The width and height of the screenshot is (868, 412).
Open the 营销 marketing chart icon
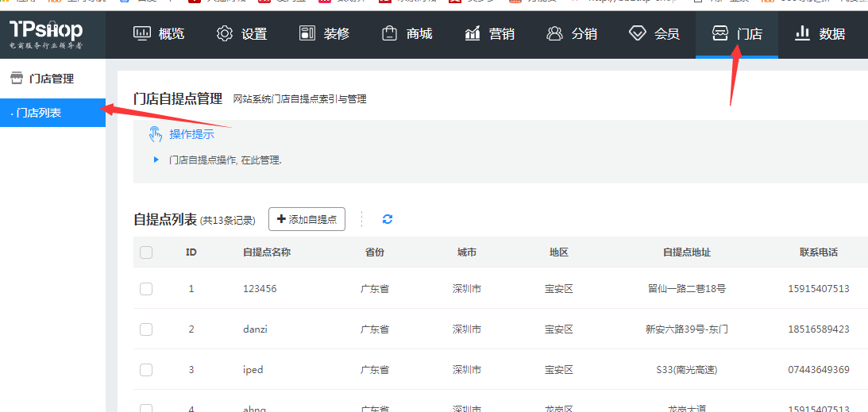click(473, 33)
